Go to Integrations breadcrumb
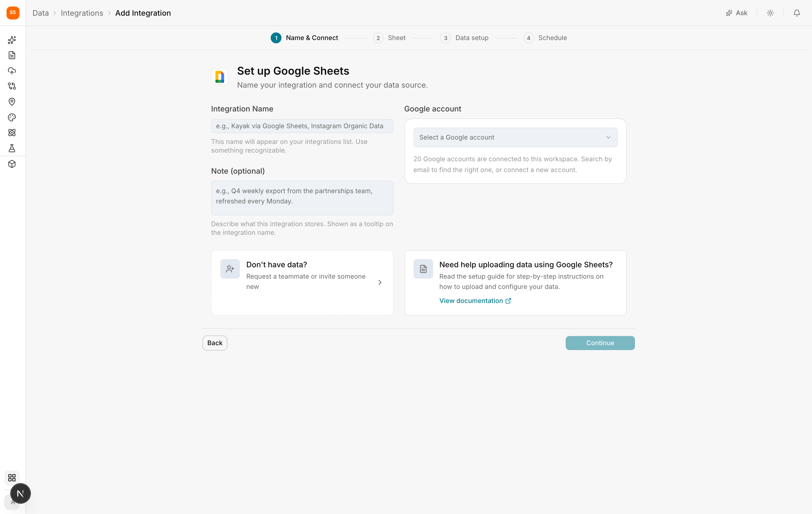Image resolution: width=812 pixels, height=514 pixels. 82,13
